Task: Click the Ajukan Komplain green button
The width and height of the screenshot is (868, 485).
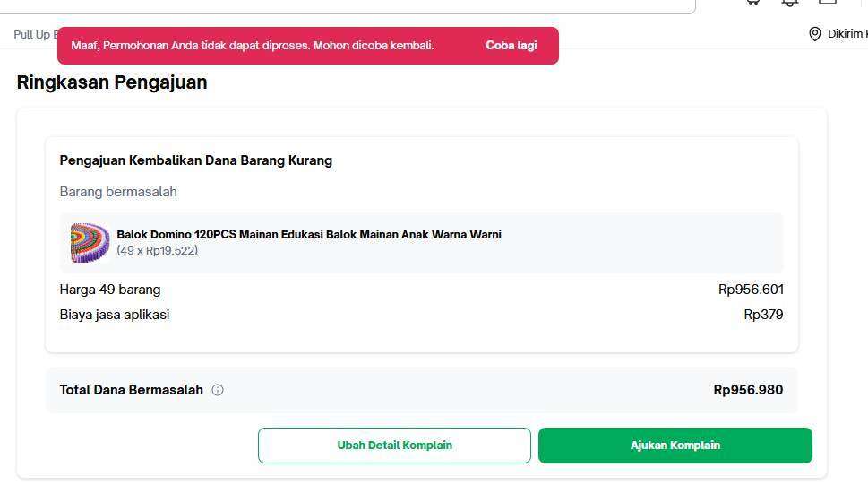Action: pyautogui.click(x=675, y=445)
